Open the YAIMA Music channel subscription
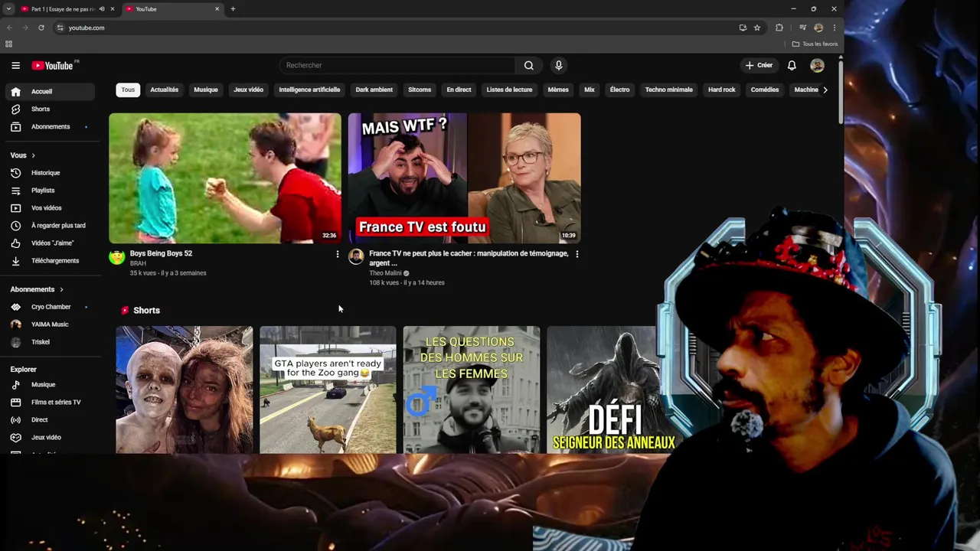This screenshot has height=551, width=980. click(x=51, y=324)
